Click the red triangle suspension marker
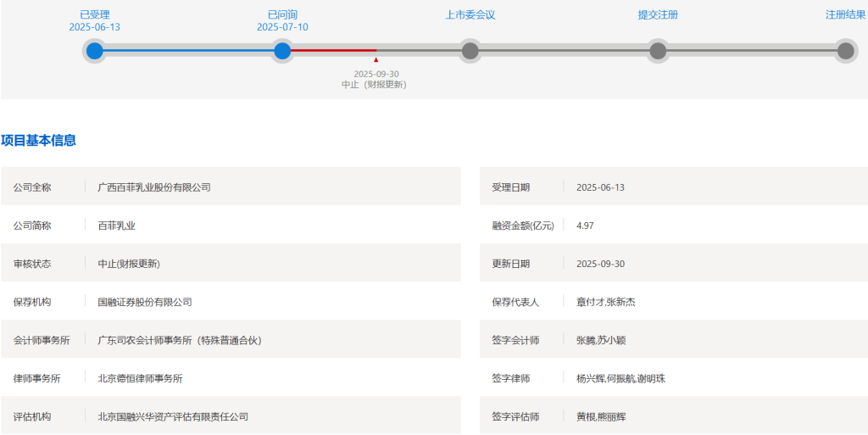Screen dimensions: 868x435 pyautogui.click(x=376, y=59)
